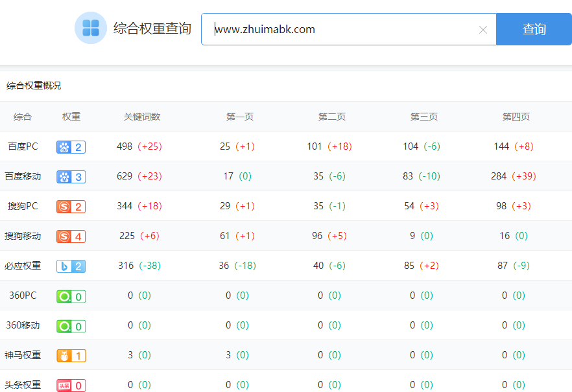Click the 综合权重查询 title text
This screenshot has height=392, width=572.
[152, 29]
